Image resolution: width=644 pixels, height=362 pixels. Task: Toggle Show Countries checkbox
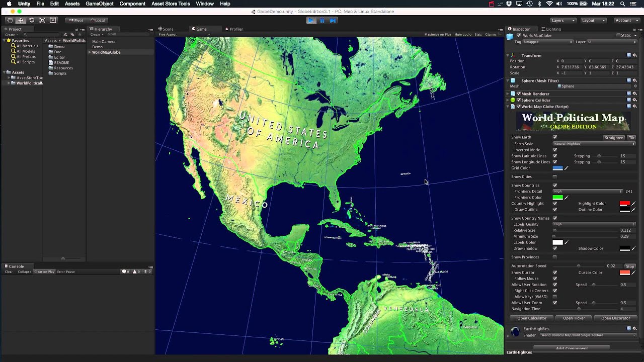(x=555, y=186)
